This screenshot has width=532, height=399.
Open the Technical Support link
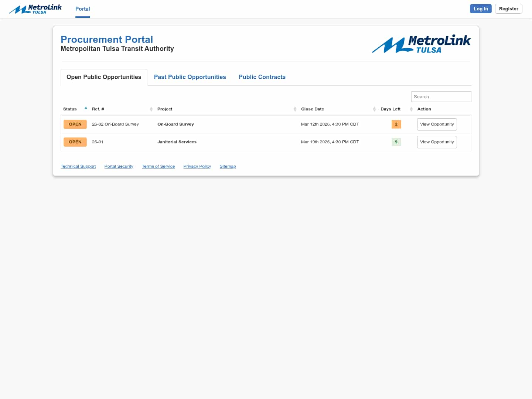click(x=78, y=166)
